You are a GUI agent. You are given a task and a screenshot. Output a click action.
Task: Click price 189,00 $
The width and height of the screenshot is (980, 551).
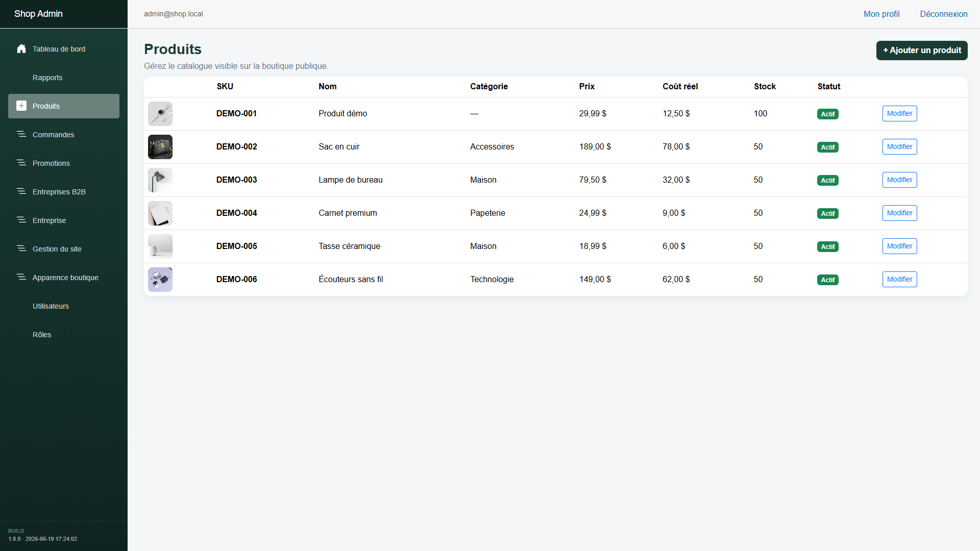(595, 146)
